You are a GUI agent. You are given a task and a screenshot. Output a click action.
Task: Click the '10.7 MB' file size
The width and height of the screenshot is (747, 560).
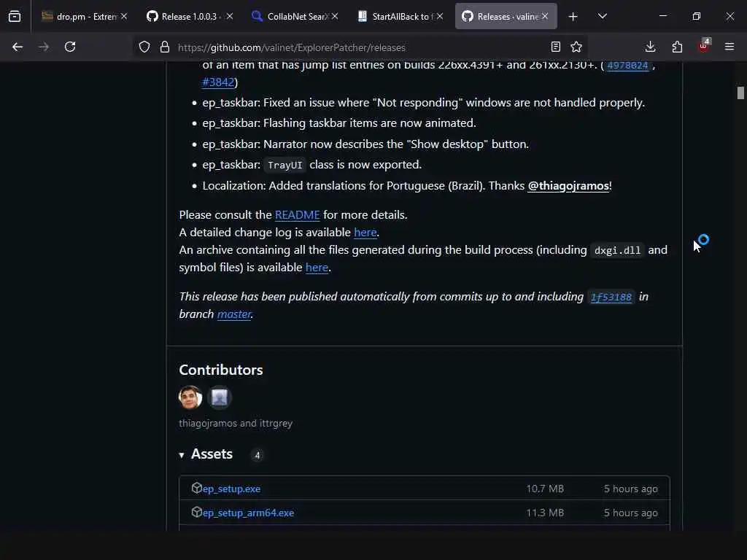544,489
